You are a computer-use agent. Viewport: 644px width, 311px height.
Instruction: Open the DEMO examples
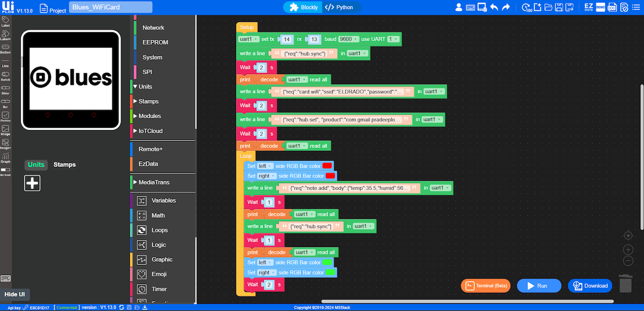pyautogui.click(x=601, y=7)
